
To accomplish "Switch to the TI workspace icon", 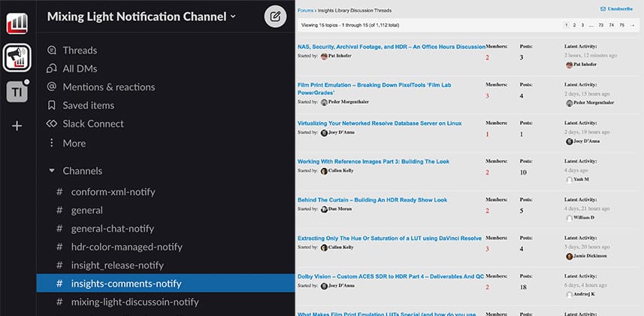I will pyautogui.click(x=17, y=92).
